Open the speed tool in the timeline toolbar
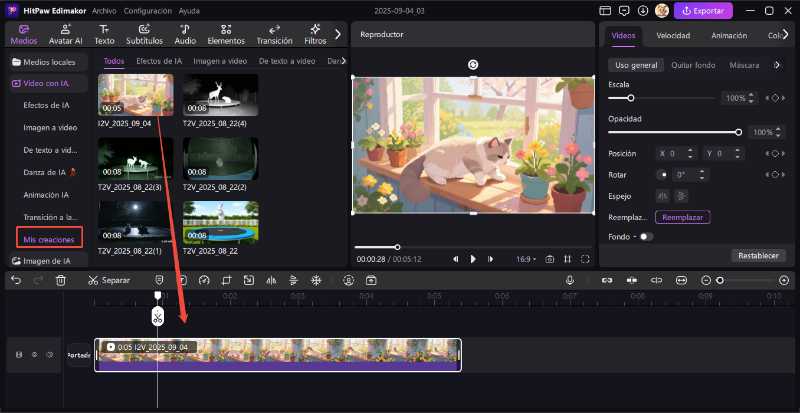Image resolution: width=800 pixels, height=413 pixels. click(x=204, y=280)
